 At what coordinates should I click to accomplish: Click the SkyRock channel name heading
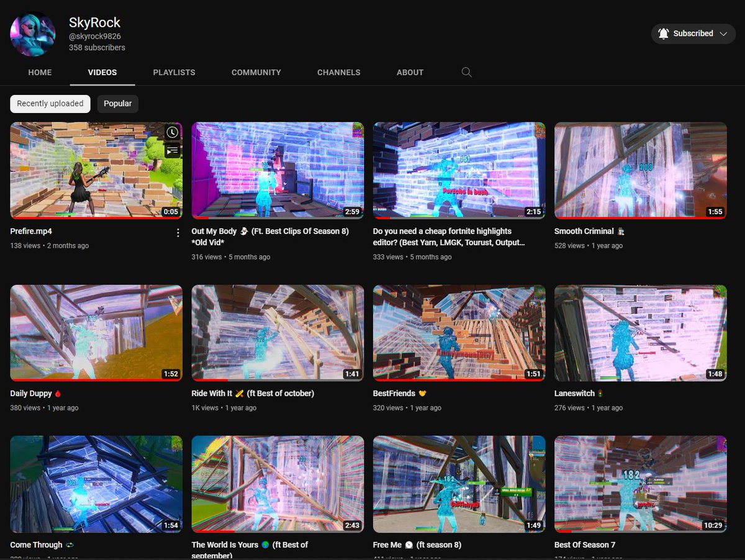(x=94, y=23)
